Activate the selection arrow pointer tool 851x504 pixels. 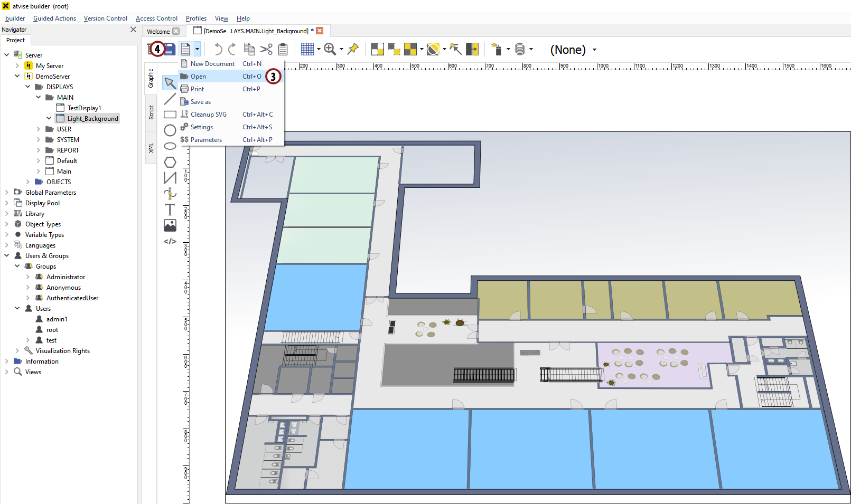coord(170,83)
